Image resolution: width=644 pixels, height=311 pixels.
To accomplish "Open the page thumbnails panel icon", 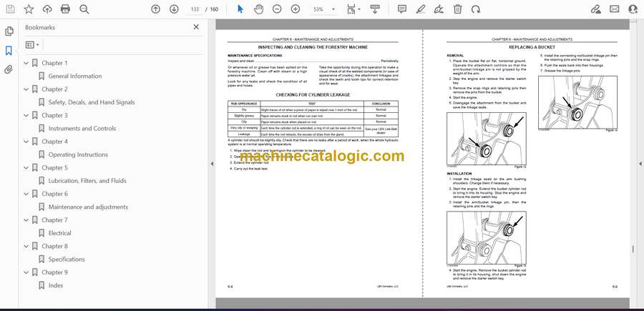I will pyautogui.click(x=9, y=31).
